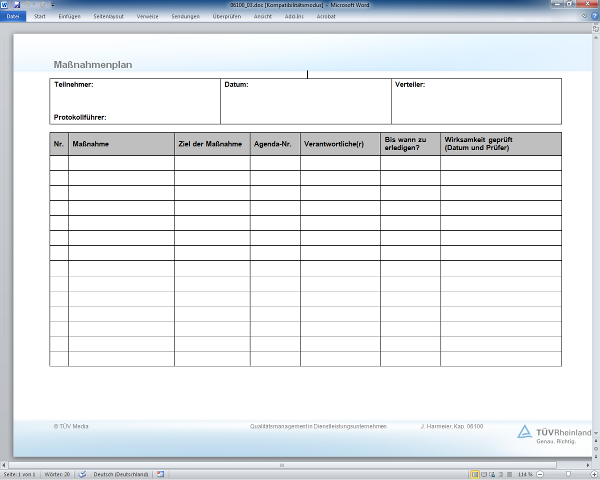Screen dimensions: 600x480
Task: Switch to Print Layout view
Action: (x=475, y=474)
